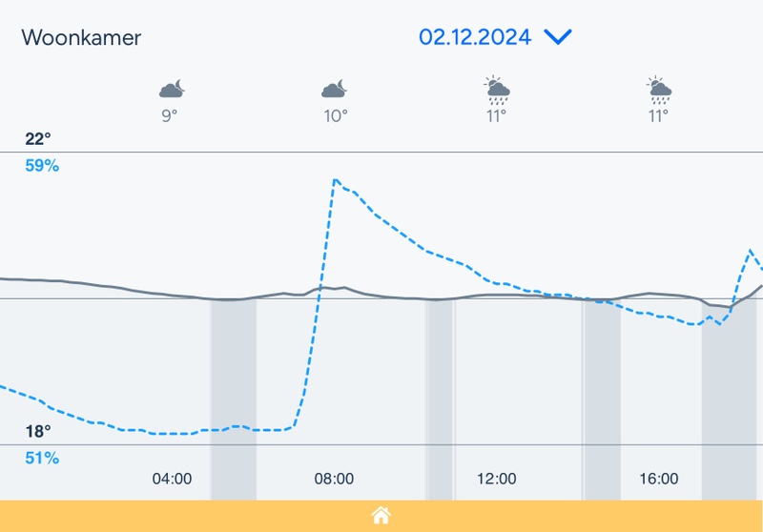Expand the date chevron dropdown arrow
This screenshot has width=763, height=532.
point(557,37)
